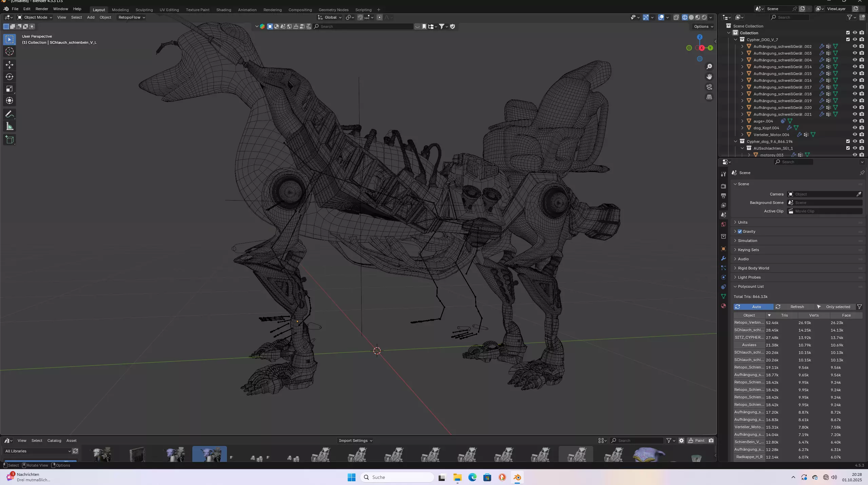Image resolution: width=868 pixels, height=485 pixels.
Task: Select the Annotate tool
Action: click(x=9, y=114)
